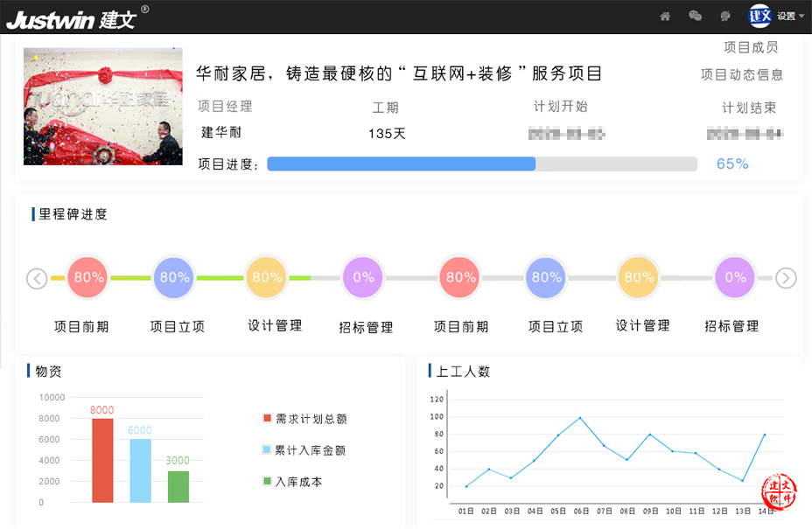Toggle the 需求计划总额 legend swatch
The height and width of the screenshot is (529, 812).
[x=268, y=419]
